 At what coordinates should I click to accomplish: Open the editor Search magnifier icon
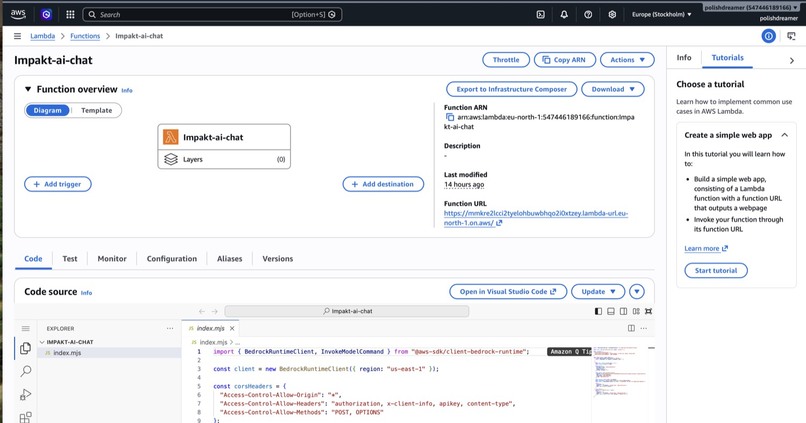25,371
